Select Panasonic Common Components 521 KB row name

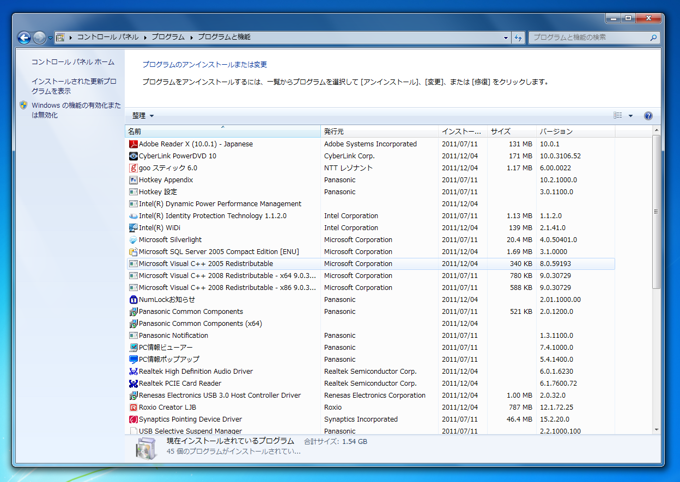[191, 311]
